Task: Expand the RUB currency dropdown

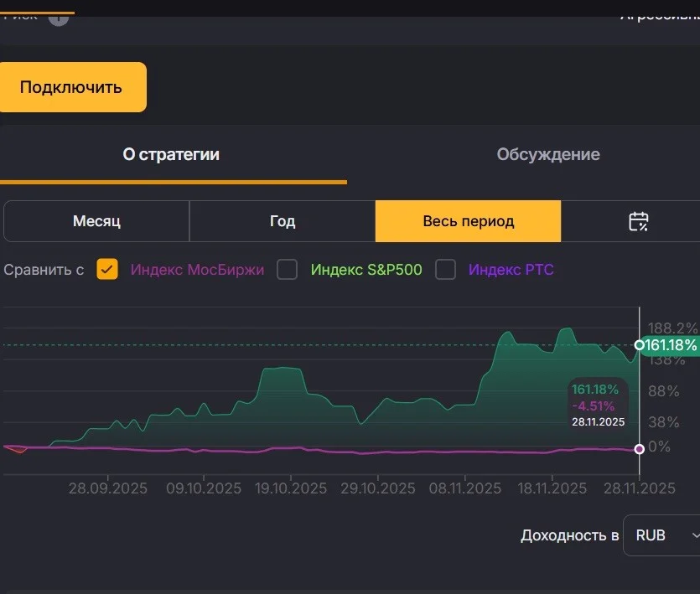Action: pos(661,535)
